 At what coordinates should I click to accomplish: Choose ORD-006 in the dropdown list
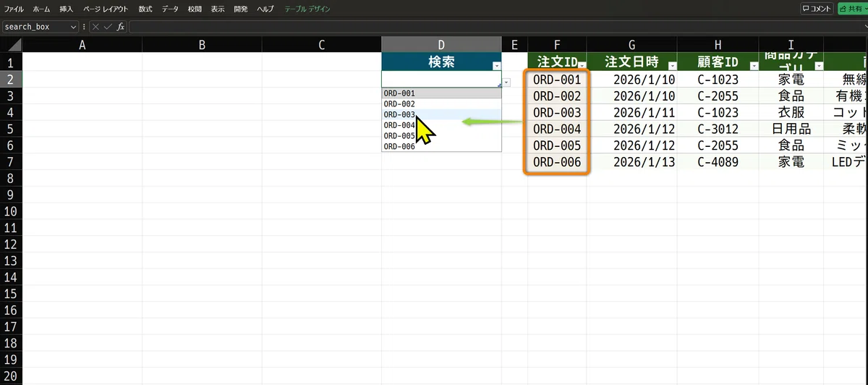[x=441, y=146]
